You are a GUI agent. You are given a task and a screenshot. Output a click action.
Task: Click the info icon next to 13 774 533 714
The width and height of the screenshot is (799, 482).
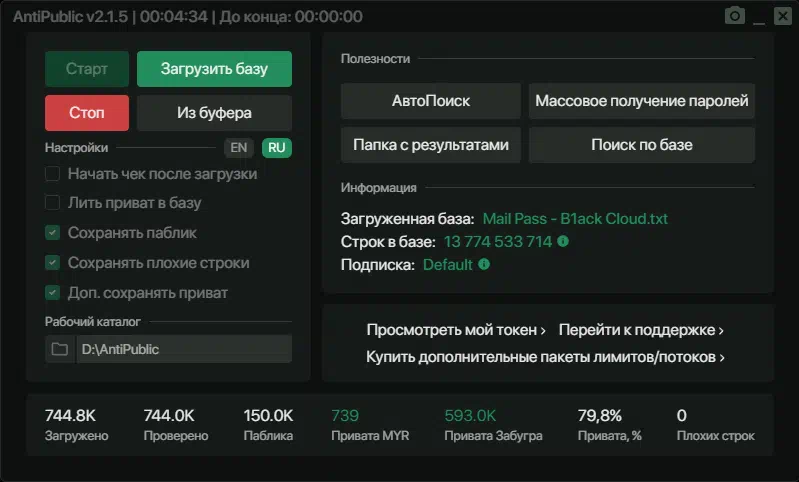563,240
